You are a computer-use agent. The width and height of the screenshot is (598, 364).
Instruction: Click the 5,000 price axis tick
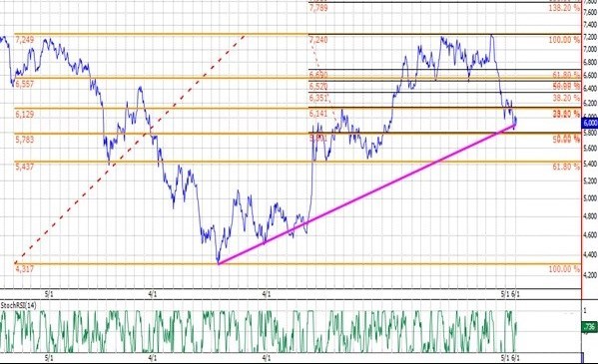590,198
